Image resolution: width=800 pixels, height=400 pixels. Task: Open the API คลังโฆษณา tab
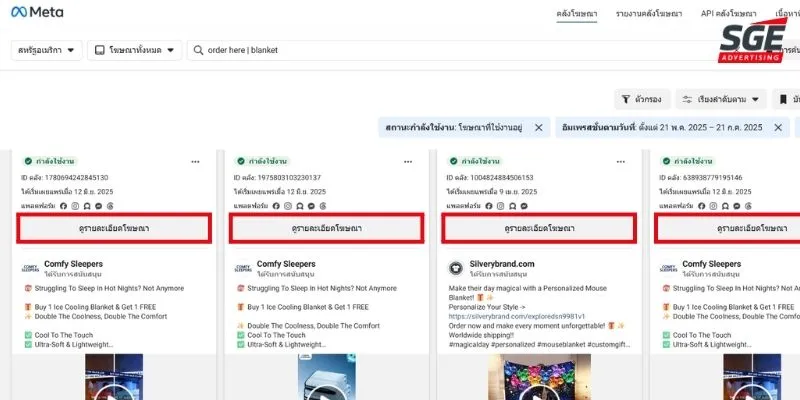[x=729, y=14]
